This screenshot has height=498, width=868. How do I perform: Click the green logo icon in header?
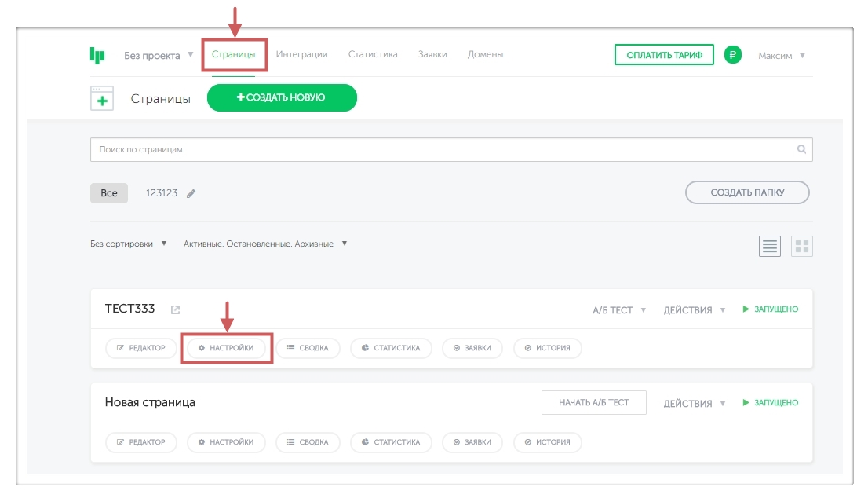point(97,55)
